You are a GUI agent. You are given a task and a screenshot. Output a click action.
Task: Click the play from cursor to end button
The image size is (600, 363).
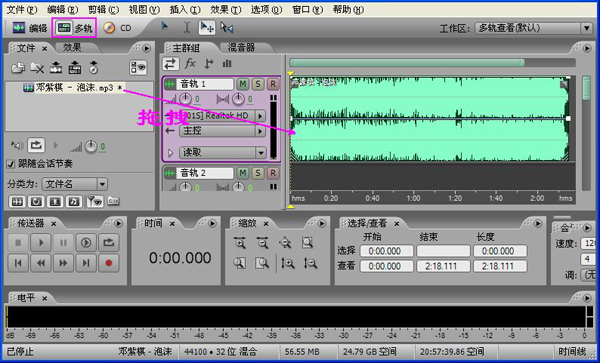[x=86, y=243]
